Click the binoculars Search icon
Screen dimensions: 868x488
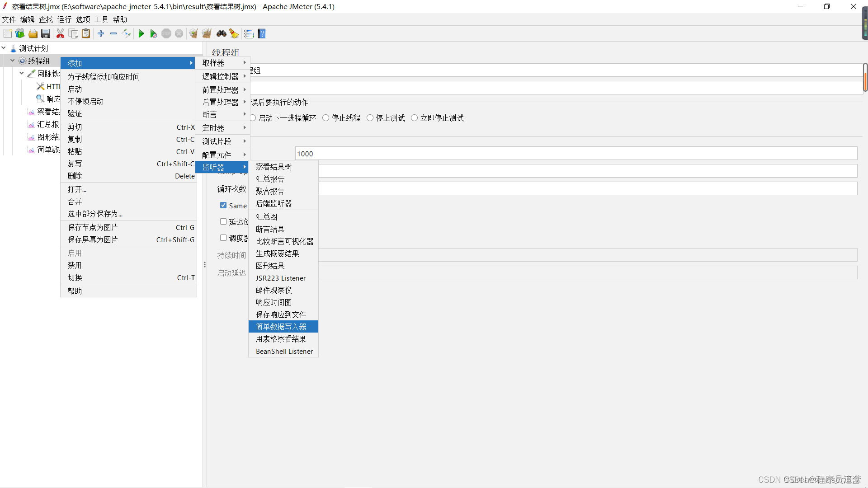point(221,34)
